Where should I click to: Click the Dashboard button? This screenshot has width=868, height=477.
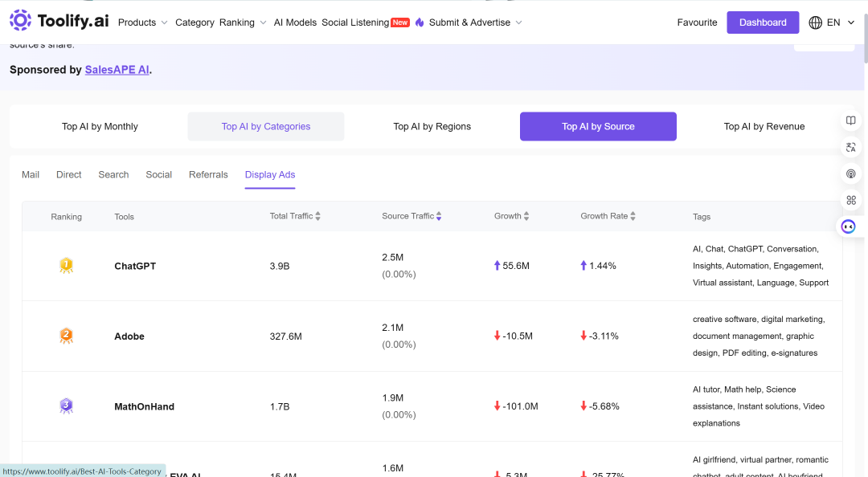(x=763, y=22)
